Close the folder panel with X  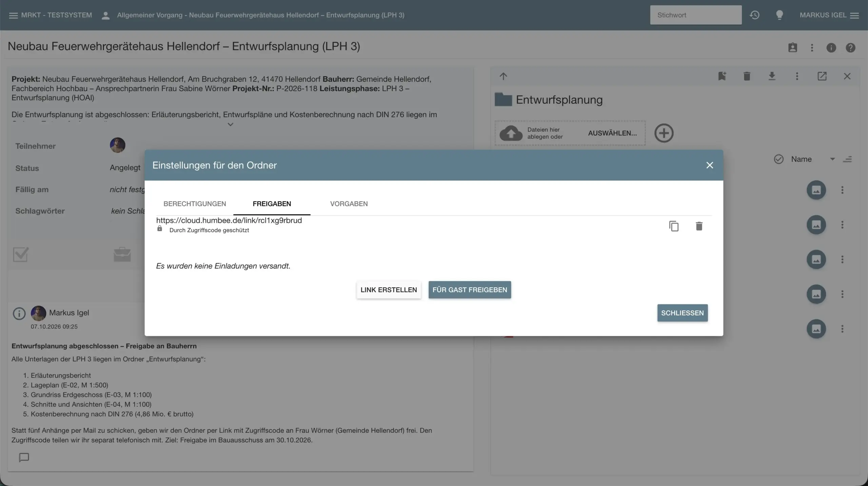tap(847, 76)
